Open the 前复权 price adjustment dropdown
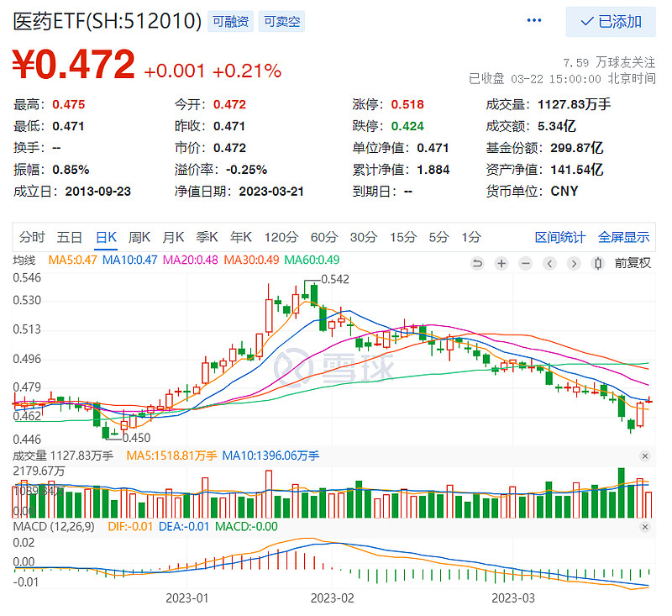 click(x=633, y=263)
